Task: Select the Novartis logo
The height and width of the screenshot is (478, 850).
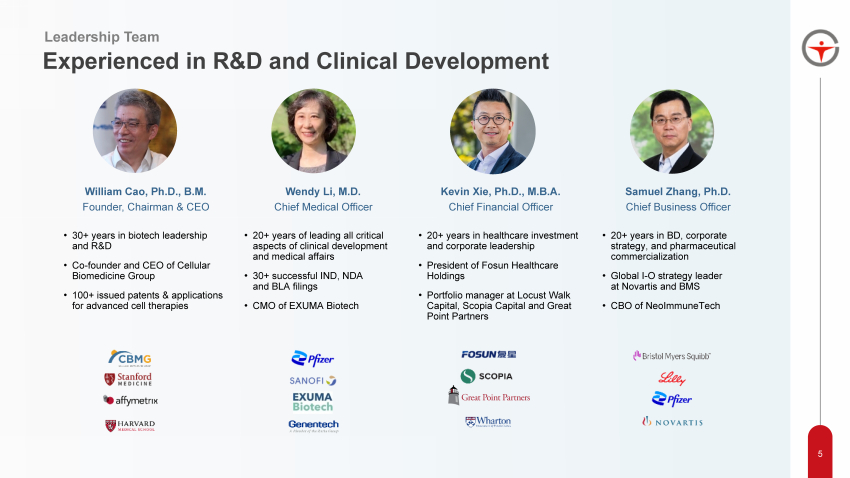Action: click(672, 423)
